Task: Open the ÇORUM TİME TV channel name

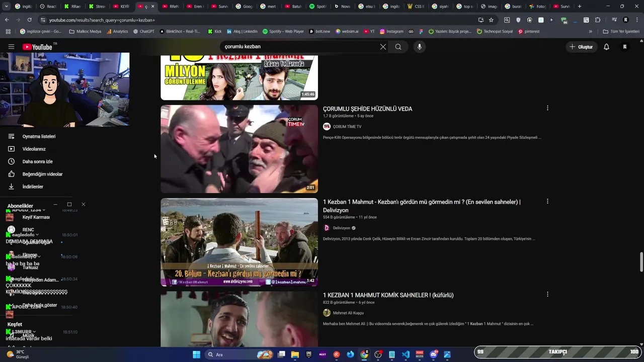Action: (347, 127)
